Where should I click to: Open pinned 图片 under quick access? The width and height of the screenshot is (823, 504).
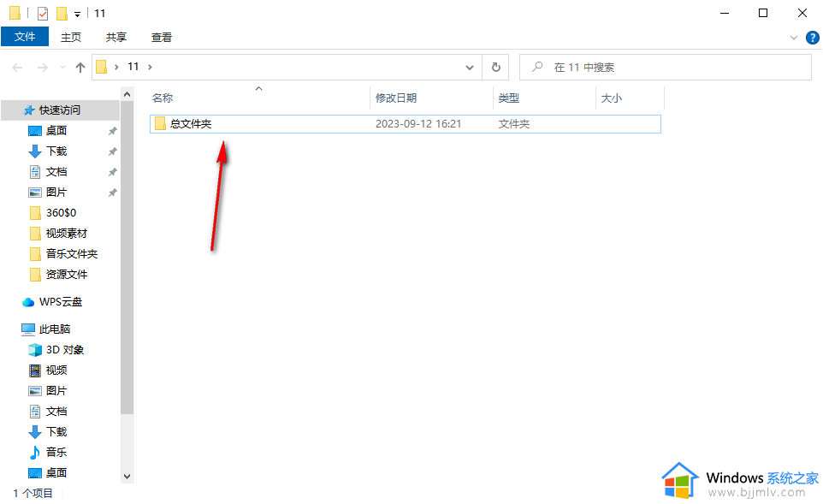(56, 193)
